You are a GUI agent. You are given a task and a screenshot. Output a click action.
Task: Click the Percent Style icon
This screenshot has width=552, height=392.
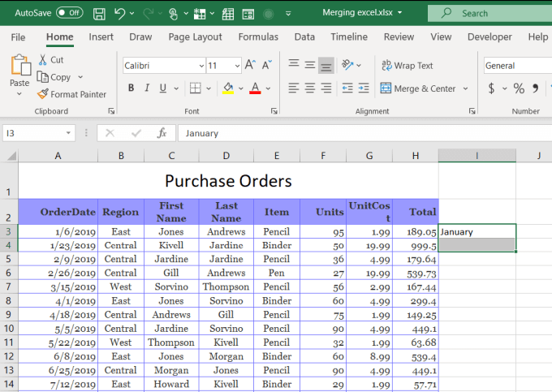pyautogui.click(x=519, y=88)
